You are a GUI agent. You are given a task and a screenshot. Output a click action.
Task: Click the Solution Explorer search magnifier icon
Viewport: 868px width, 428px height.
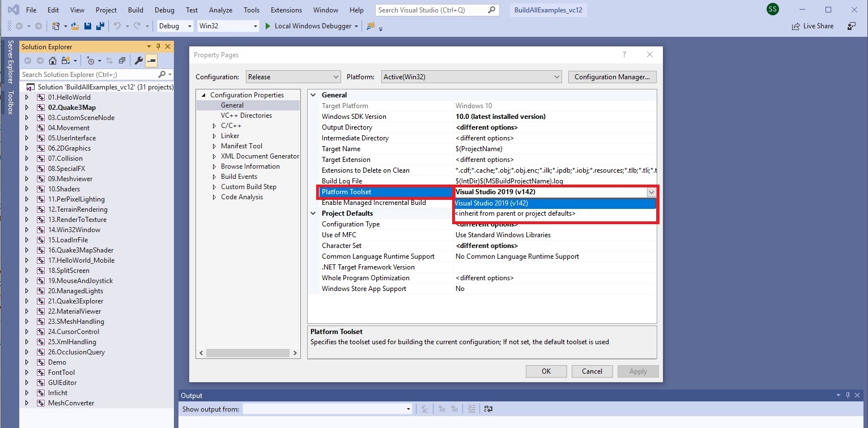[162, 74]
